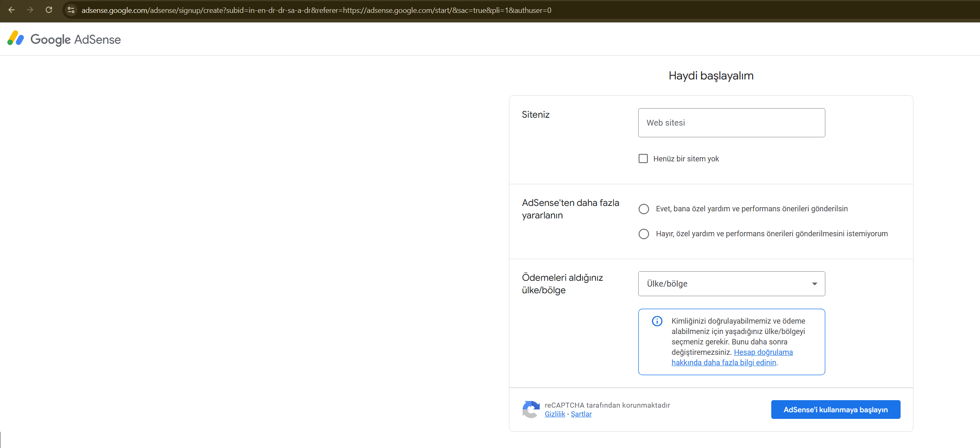Image resolution: width=980 pixels, height=448 pixels.
Task: Click 'Ödemeleri aldığınız ülke/bölge' label
Action: [562, 284]
